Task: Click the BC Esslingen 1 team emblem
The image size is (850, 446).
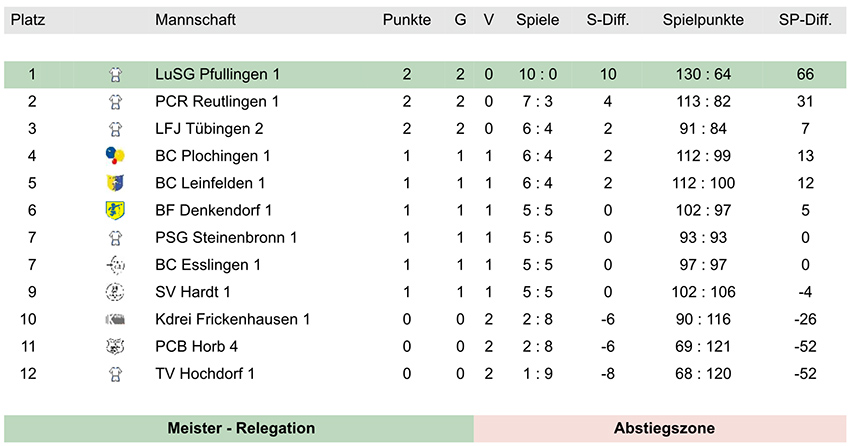Action: coord(115,265)
